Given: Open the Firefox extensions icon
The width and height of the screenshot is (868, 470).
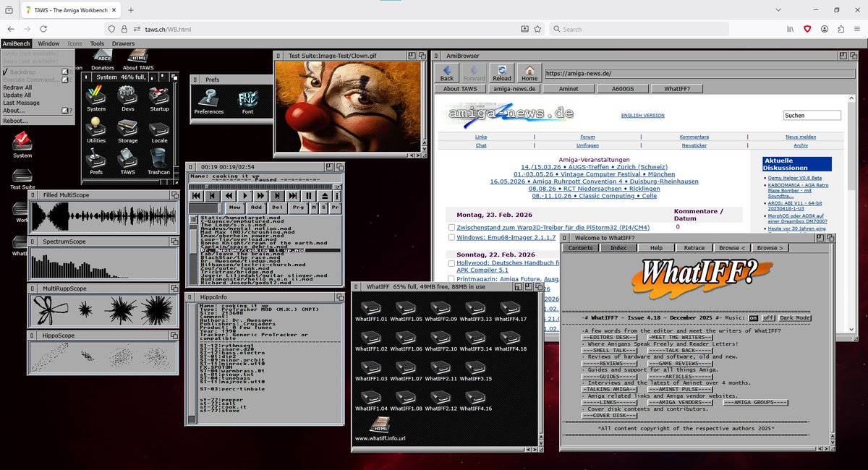Looking at the screenshot, I should 841,29.
